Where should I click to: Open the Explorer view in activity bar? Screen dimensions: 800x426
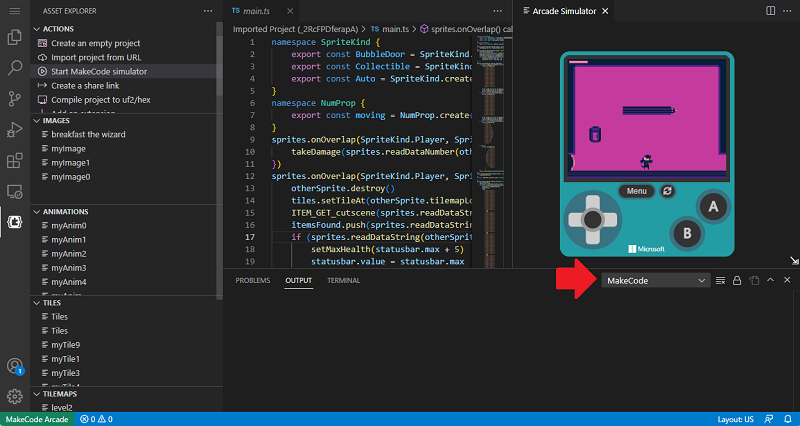point(15,37)
